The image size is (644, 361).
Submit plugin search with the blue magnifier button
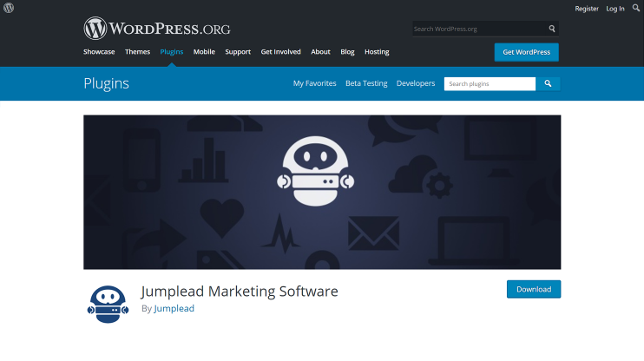tap(548, 84)
